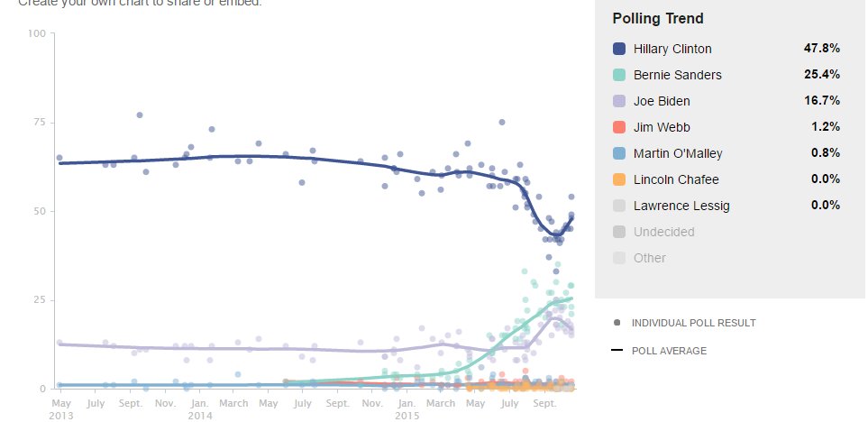This screenshot has width=868, height=422.
Task: Click the Individual Poll Result dot icon
Action: pos(617,323)
